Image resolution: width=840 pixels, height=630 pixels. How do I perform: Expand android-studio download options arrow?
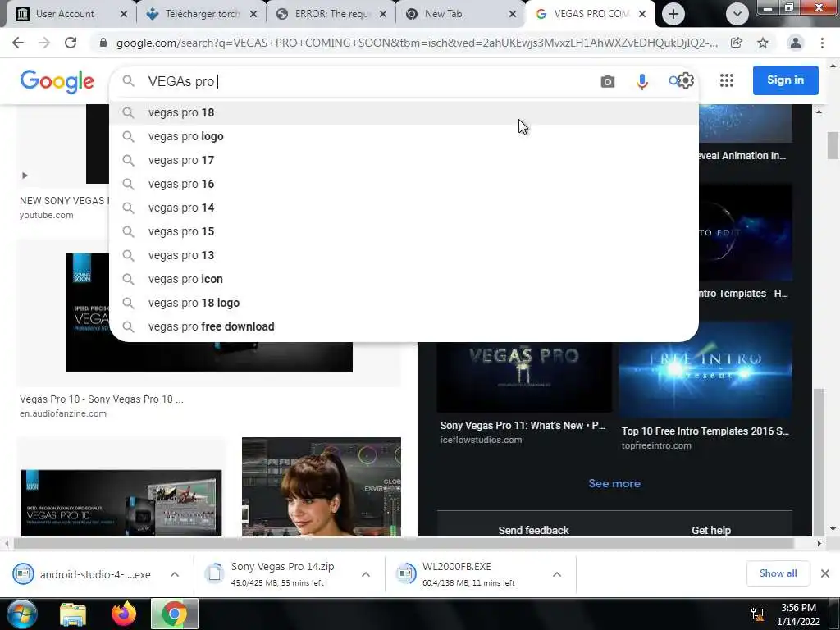175,574
